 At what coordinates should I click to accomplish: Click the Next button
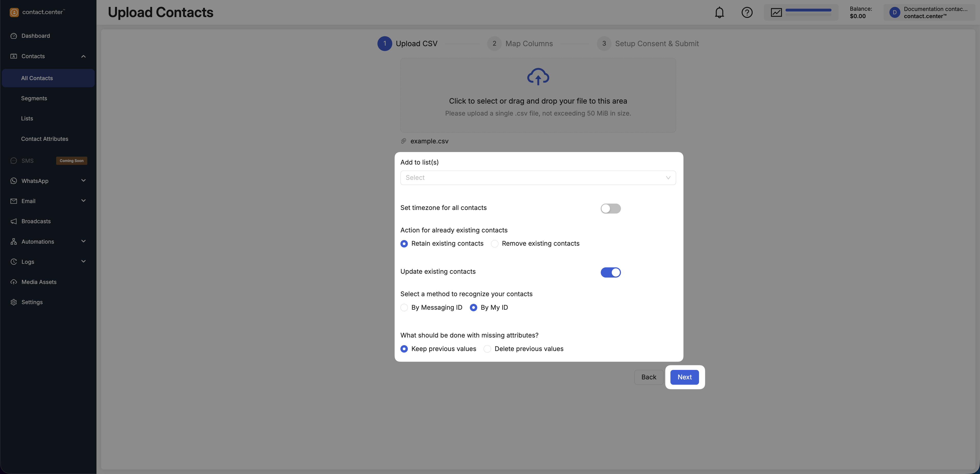[684, 377]
